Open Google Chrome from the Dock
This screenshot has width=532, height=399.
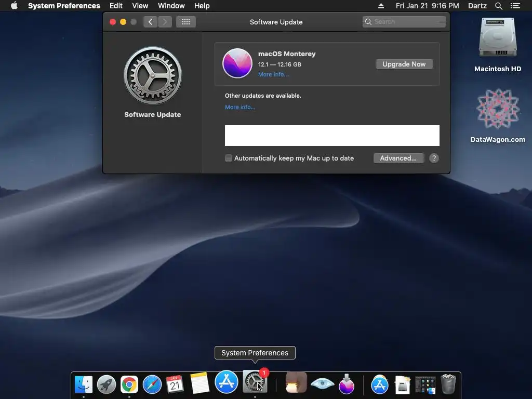click(129, 384)
